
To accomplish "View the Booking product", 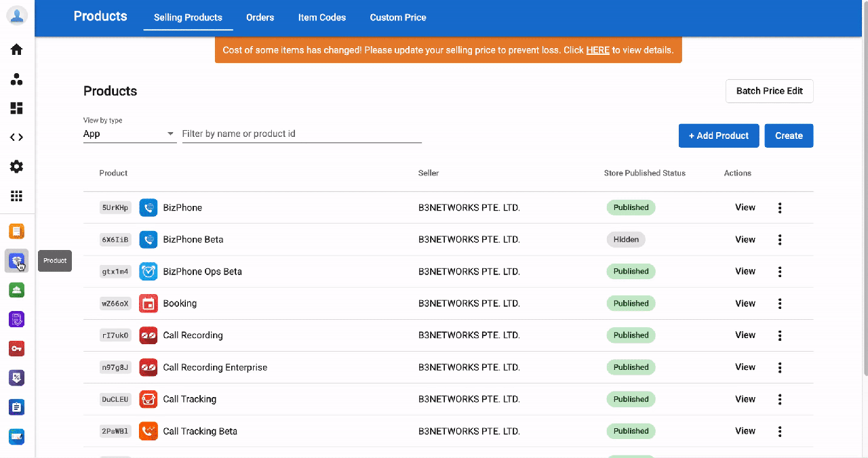I will 745,304.
